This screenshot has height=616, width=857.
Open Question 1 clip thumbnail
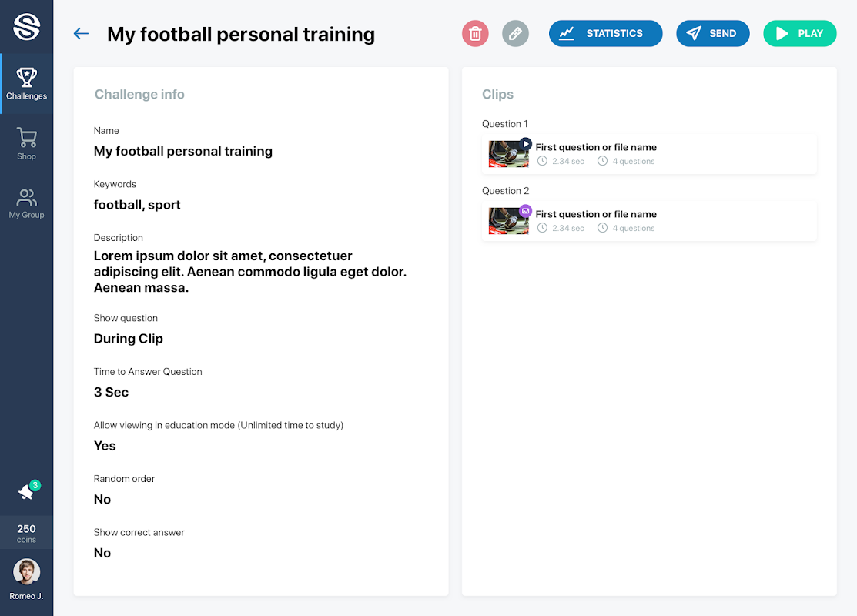pos(507,155)
